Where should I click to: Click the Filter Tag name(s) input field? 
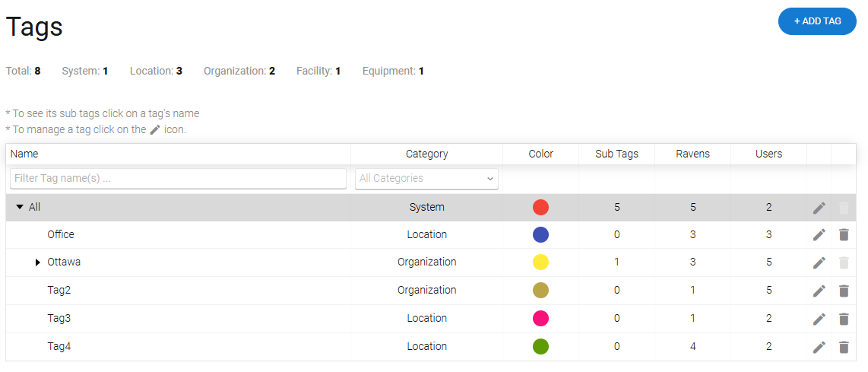(178, 179)
